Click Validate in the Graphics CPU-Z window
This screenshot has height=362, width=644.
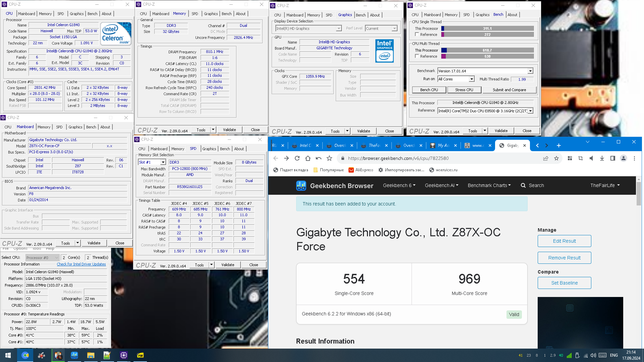(364, 131)
